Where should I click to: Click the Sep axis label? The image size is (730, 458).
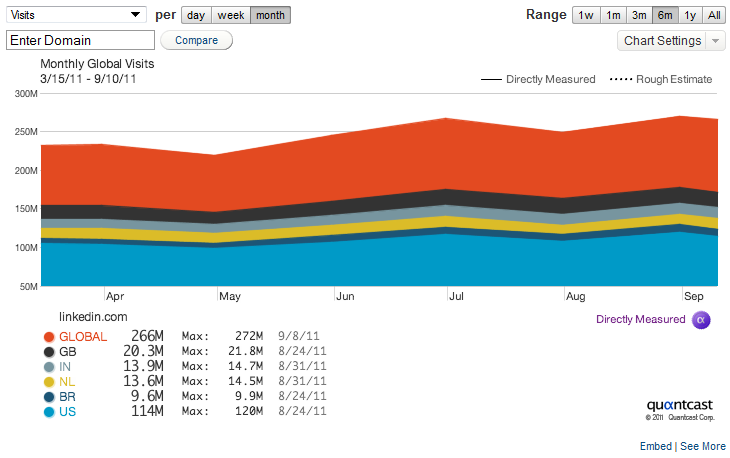coord(694,296)
